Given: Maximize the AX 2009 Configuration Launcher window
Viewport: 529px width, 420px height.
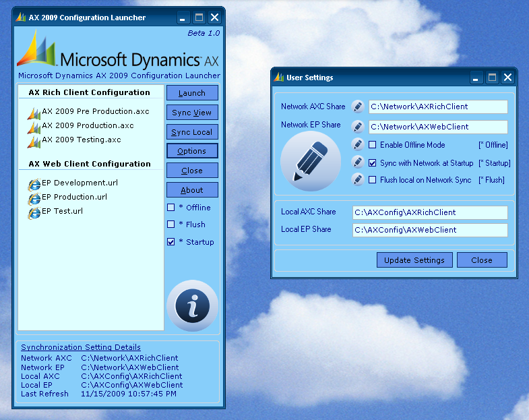Looking at the screenshot, I should [x=199, y=18].
